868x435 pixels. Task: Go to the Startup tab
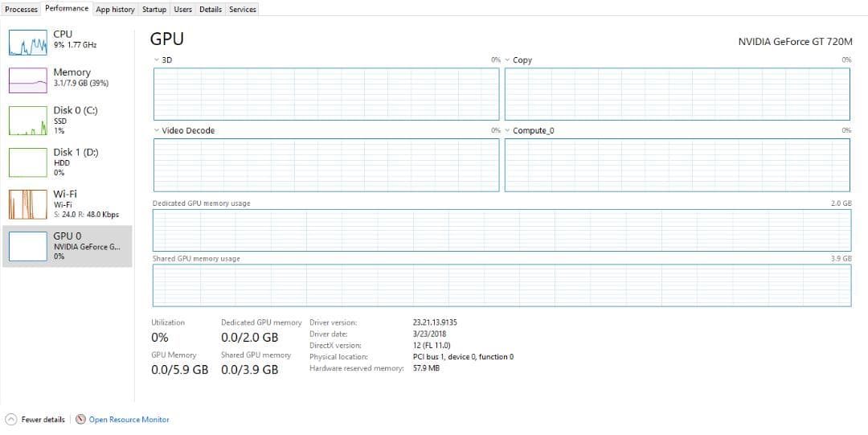coord(154,10)
